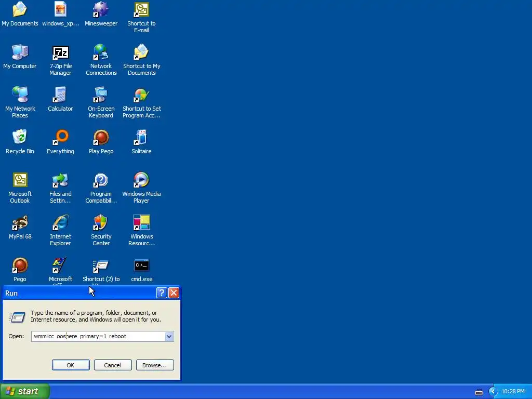
Task: Open the Start menu
Action: click(x=25, y=391)
